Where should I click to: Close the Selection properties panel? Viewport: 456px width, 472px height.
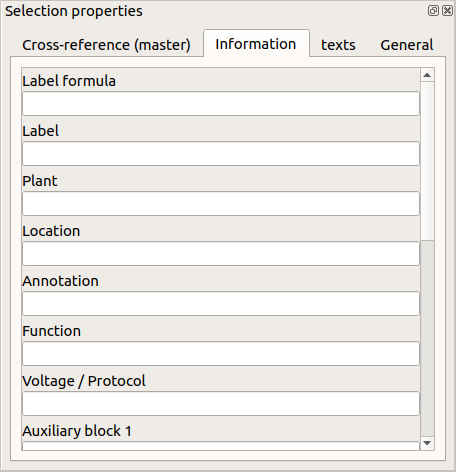point(447,11)
